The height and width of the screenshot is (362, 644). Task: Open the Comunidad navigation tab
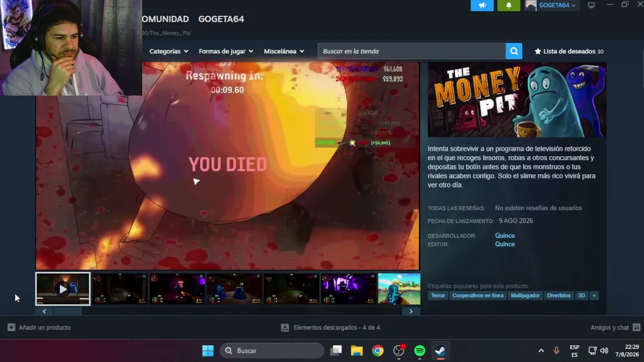(165, 19)
